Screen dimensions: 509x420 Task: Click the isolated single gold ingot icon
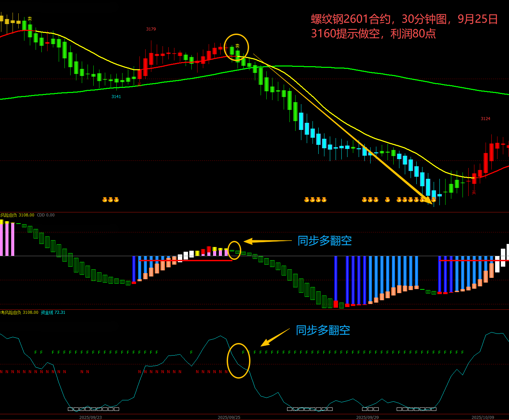click(x=388, y=200)
